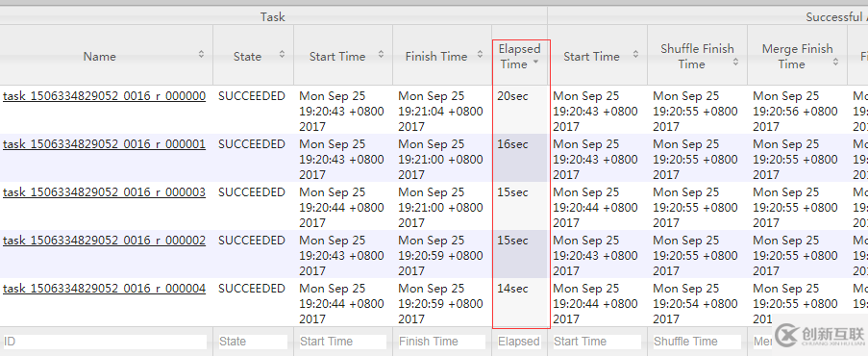
Task: Open task_1506334829052_0016_r_000004 link
Action: coord(104,290)
